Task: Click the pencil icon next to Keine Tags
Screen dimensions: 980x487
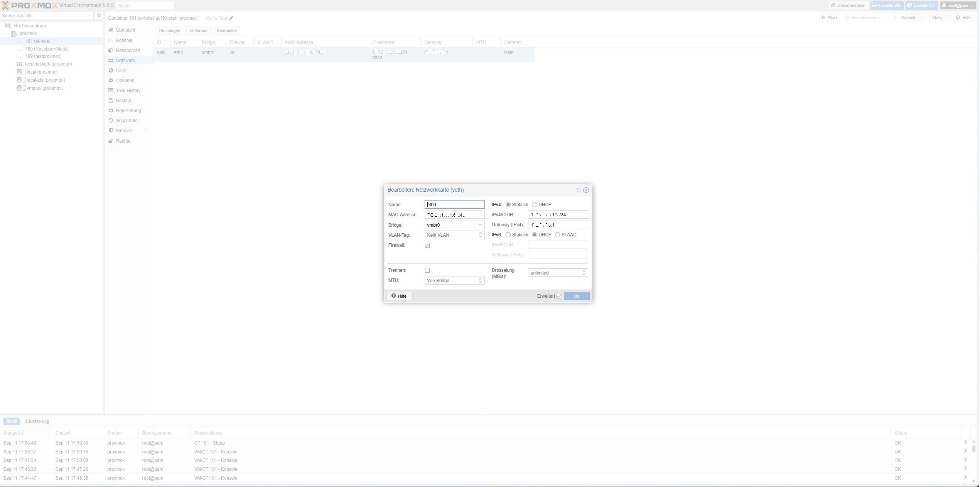Action: point(231,18)
